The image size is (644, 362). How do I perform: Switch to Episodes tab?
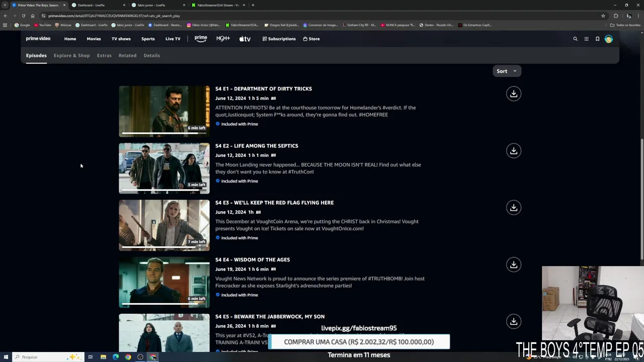[x=36, y=55]
